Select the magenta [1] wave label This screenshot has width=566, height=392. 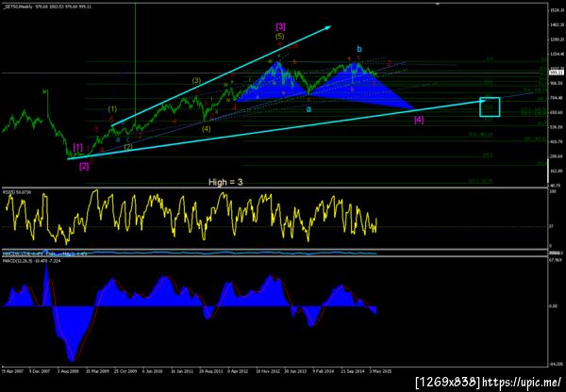tap(78, 147)
